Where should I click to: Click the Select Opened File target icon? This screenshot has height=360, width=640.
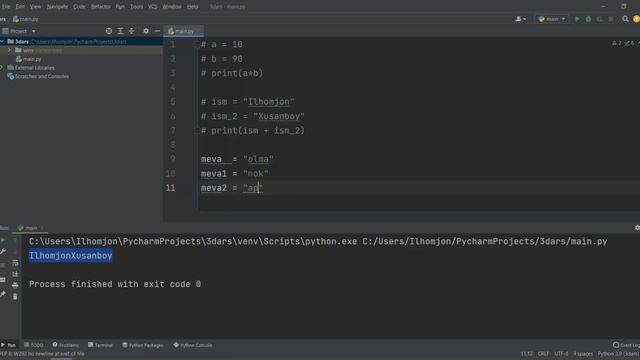(x=109, y=31)
